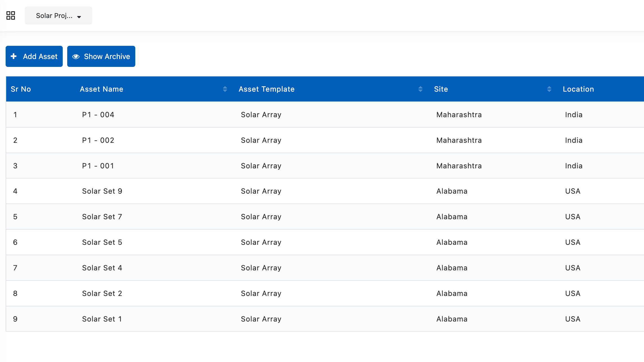The image size is (644, 362).
Task: Select asset Solar Set 9
Action: tap(102, 191)
